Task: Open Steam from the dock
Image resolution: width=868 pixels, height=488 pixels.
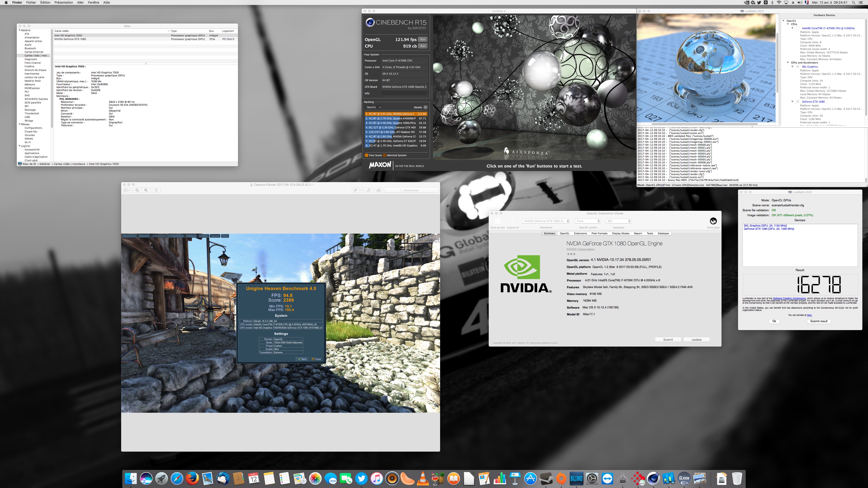Action: [546, 479]
